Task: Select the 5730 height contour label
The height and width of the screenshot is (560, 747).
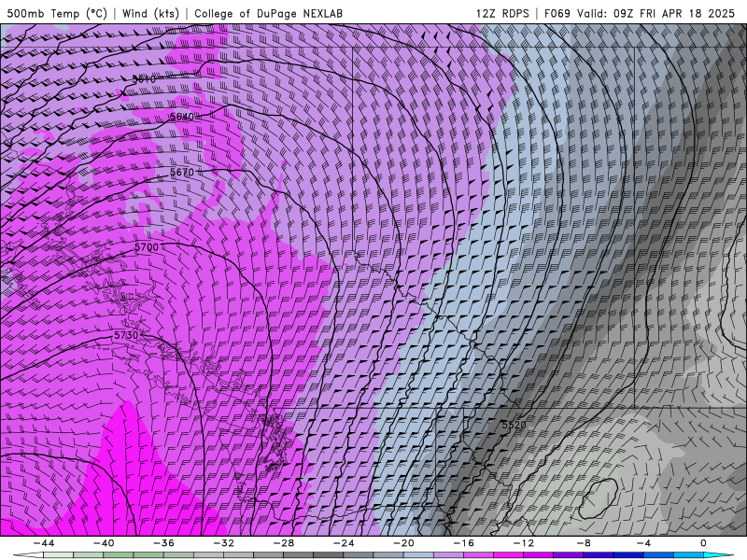Action: pyautogui.click(x=126, y=335)
